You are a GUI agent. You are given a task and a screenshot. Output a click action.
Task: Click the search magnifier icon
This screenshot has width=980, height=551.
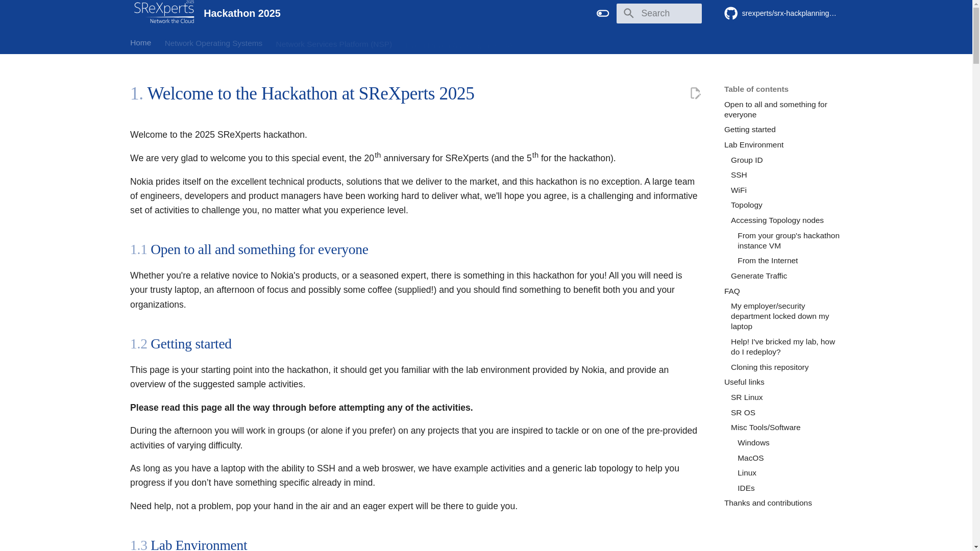[x=628, y=13]
